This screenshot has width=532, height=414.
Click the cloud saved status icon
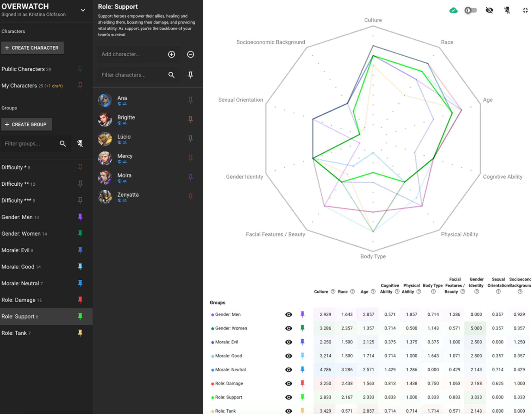coord(453,10)
